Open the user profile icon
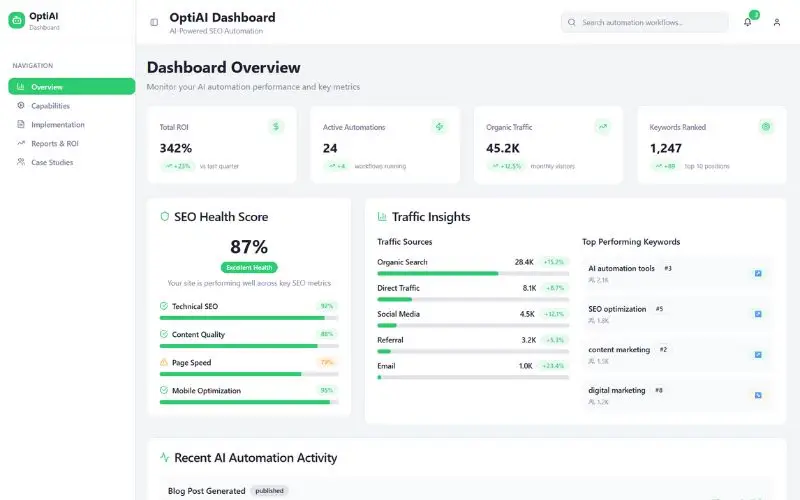This screenshot has height=500, width=800. (777, 22)
